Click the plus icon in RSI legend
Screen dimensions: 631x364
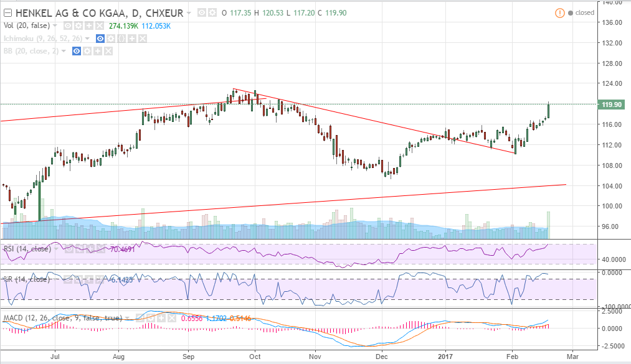[90, 249]
